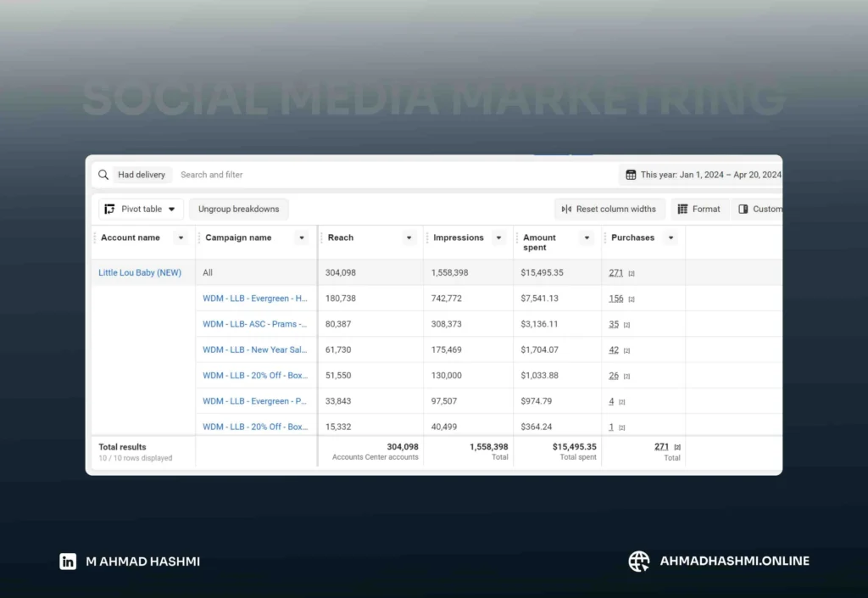Viewport: 868px width, 598px height.
Task: Click the search magnifier icon
Action: (103, 175)
